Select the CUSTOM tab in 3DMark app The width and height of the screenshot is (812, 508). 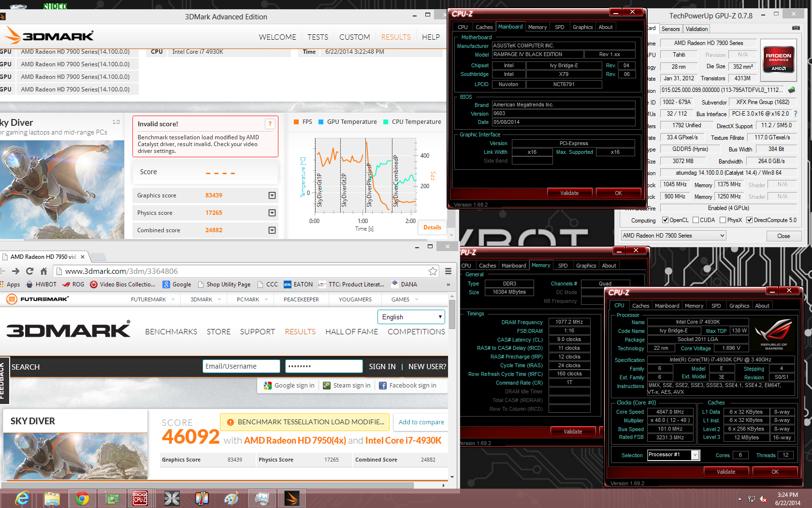click(x=354, y=37)
